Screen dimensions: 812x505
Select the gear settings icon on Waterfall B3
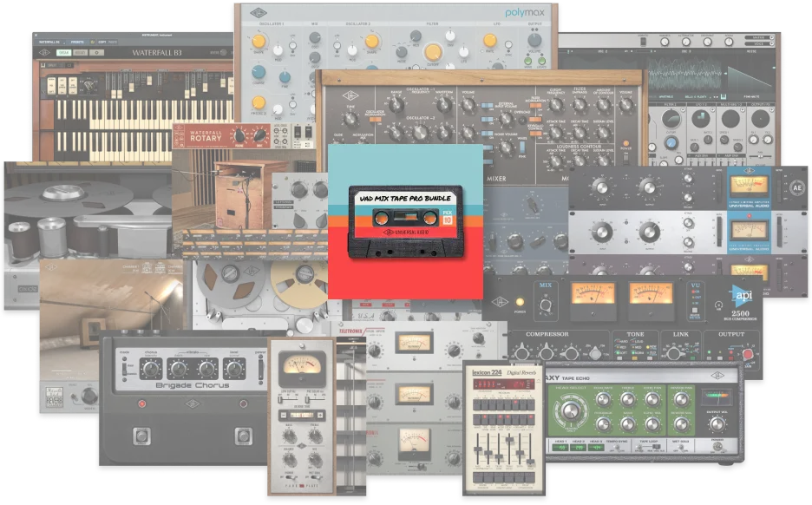pyautogui.click(x=96, y=53)
